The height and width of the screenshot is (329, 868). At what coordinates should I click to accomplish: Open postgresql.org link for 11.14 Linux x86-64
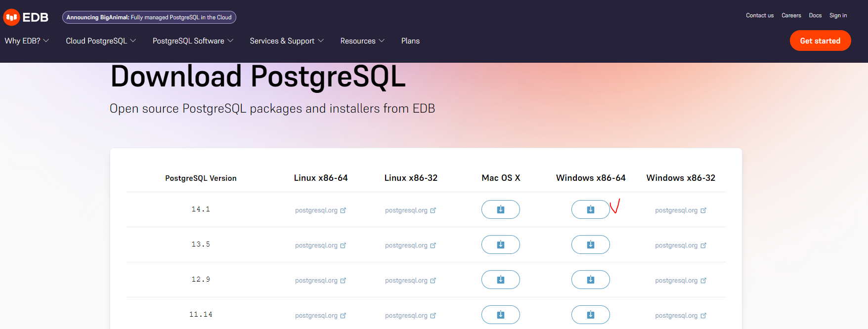tap(320, 316)
